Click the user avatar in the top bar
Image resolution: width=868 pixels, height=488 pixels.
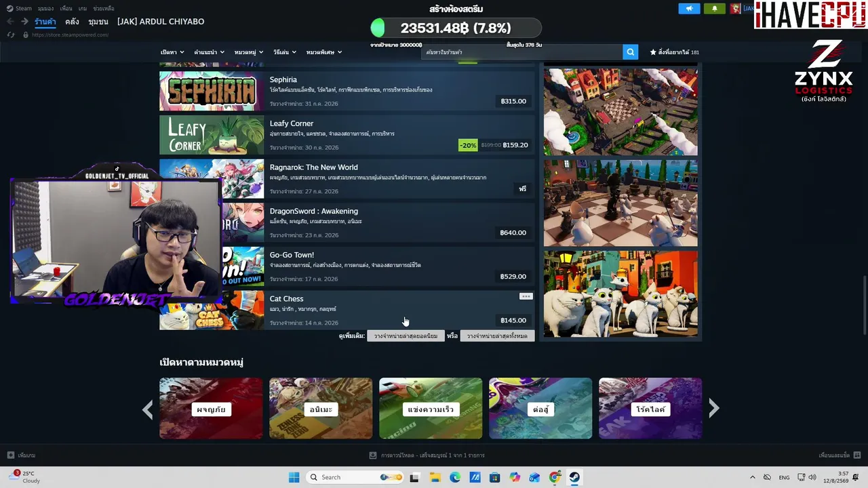point(735,9)
